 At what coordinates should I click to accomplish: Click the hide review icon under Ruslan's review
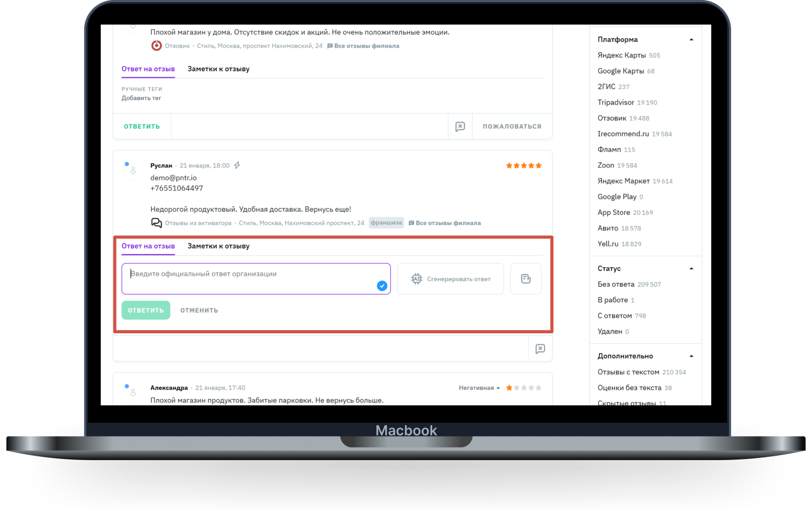click(540, 349)
